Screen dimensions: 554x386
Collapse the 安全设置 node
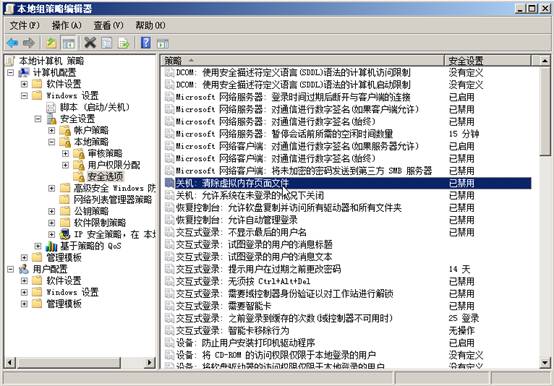tap(38, 119)
